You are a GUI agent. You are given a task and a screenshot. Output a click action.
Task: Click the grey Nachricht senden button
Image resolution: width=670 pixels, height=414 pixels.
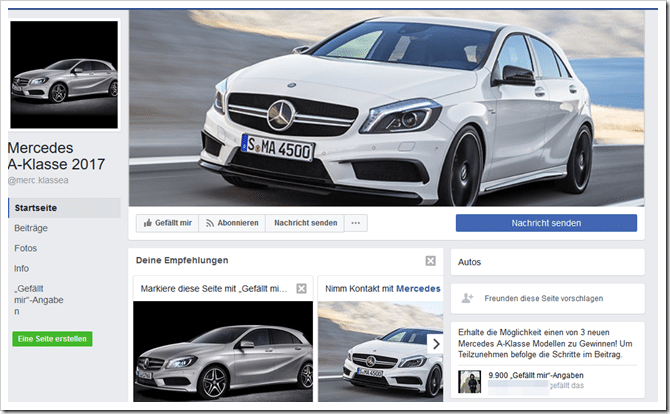(x=305, y=223)
